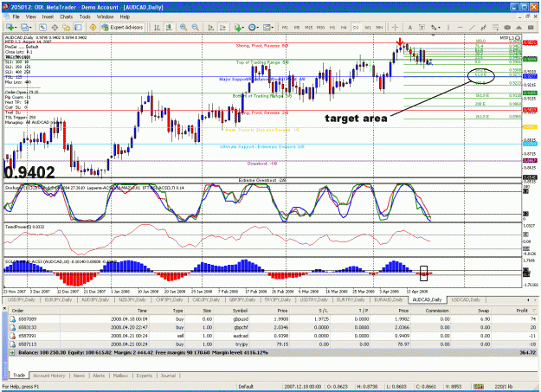The height and width of the screenshot is (392, 541).
Task: Open the Periodicity dropdown arrow
Action: [258, 28]
